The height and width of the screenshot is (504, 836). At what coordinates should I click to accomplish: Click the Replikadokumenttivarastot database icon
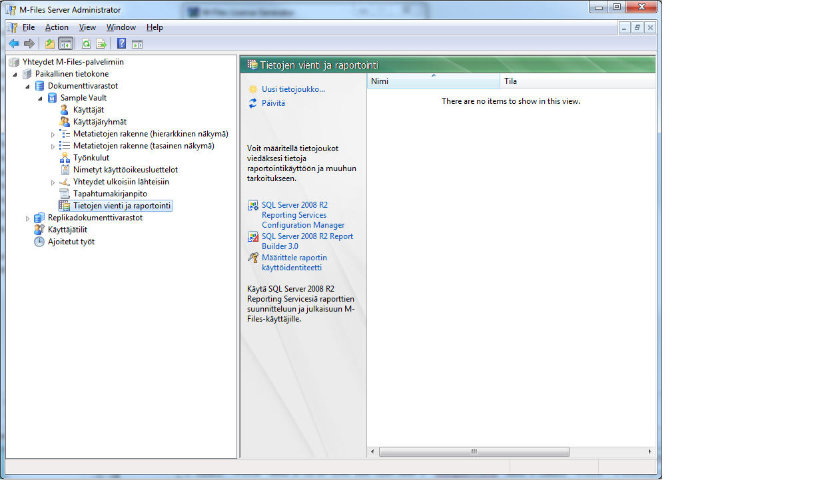pos(40,218)
